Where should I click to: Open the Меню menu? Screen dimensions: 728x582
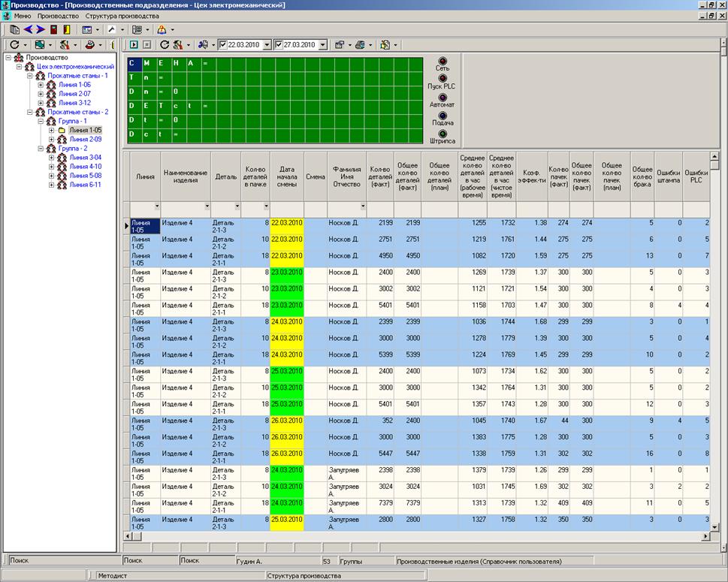[23, 16]
